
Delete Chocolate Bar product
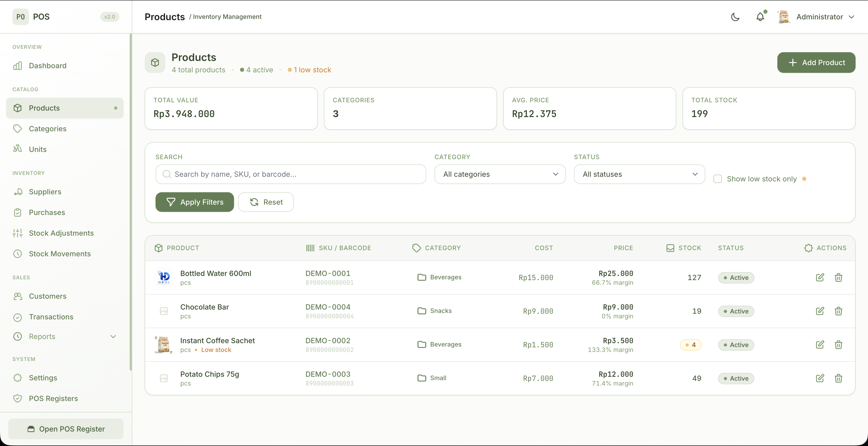coord(838,311)
